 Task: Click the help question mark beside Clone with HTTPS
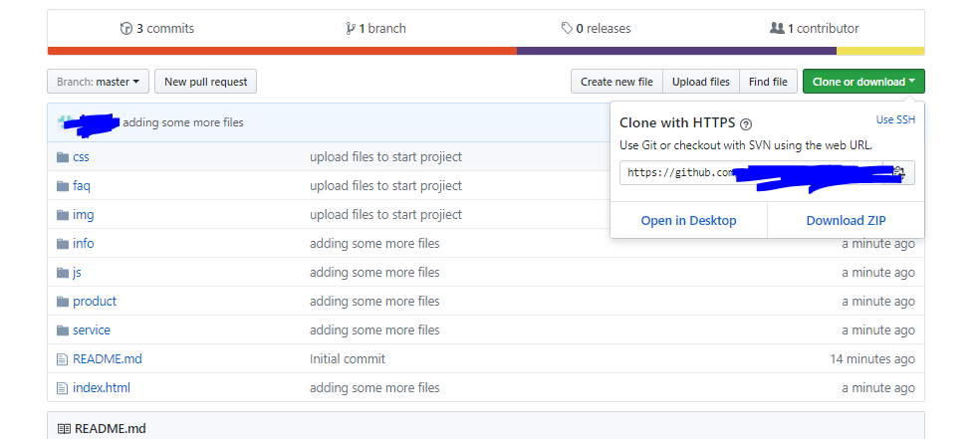coord(746,123)
